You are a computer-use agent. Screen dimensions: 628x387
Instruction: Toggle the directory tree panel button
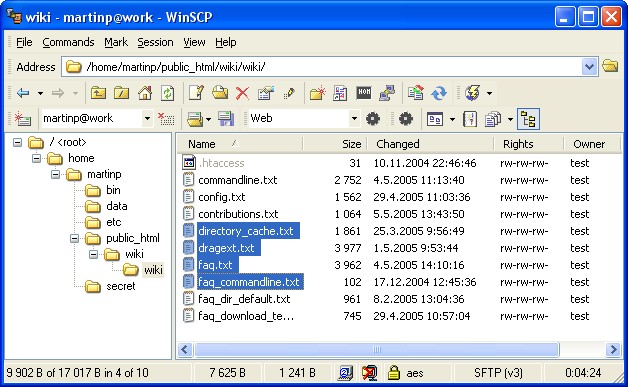(528, 119)
